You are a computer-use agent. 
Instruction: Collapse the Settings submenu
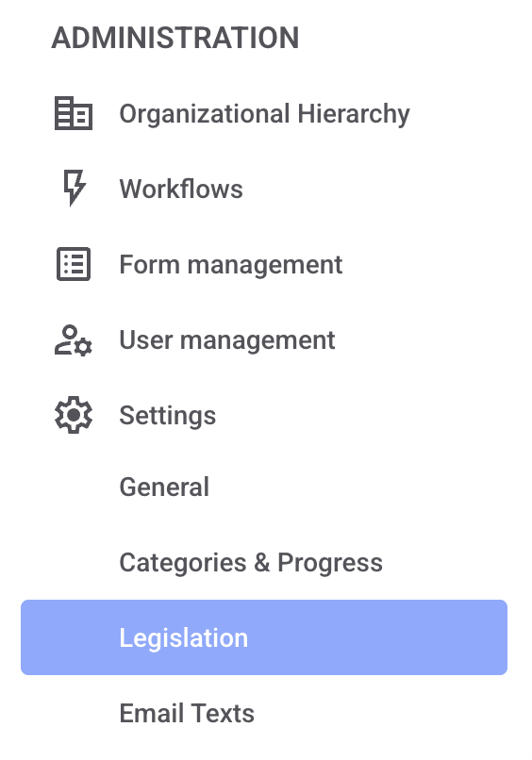[x=264, y=416]
